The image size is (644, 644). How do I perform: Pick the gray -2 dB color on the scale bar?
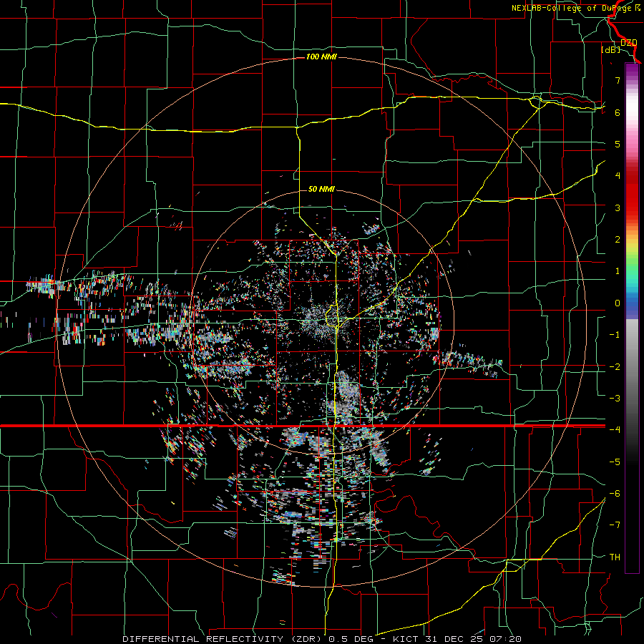(x=632, y=367)
